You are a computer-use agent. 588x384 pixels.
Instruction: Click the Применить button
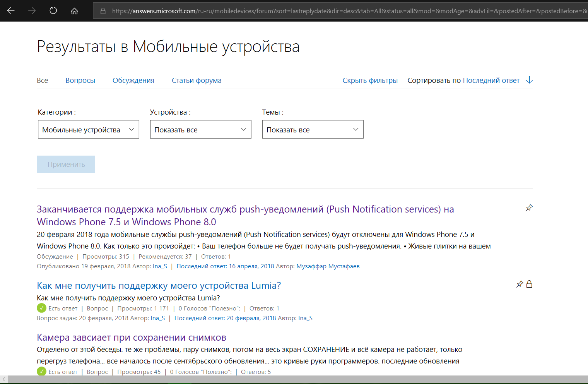click(66, 165)
